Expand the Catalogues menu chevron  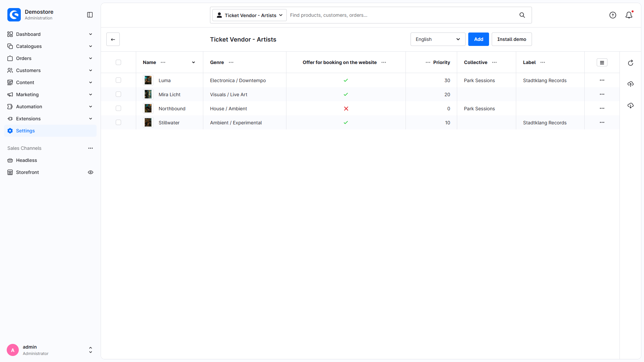pyautogui.click(x=91, y=46)
